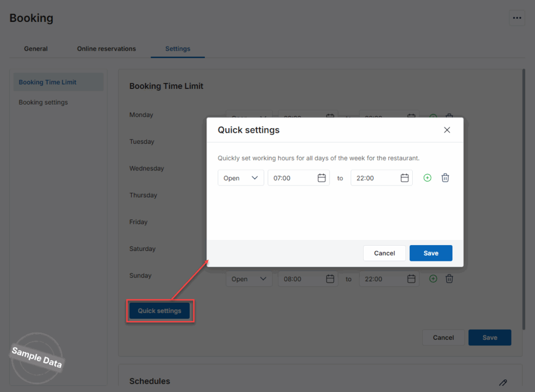Switch to the General tab

(36, 49)
